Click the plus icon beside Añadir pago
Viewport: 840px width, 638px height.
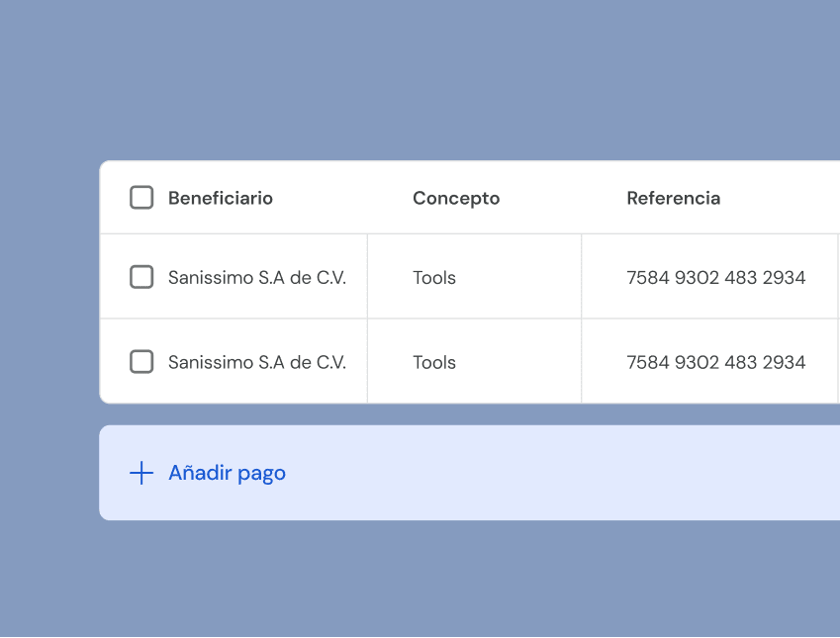[141, 473]
